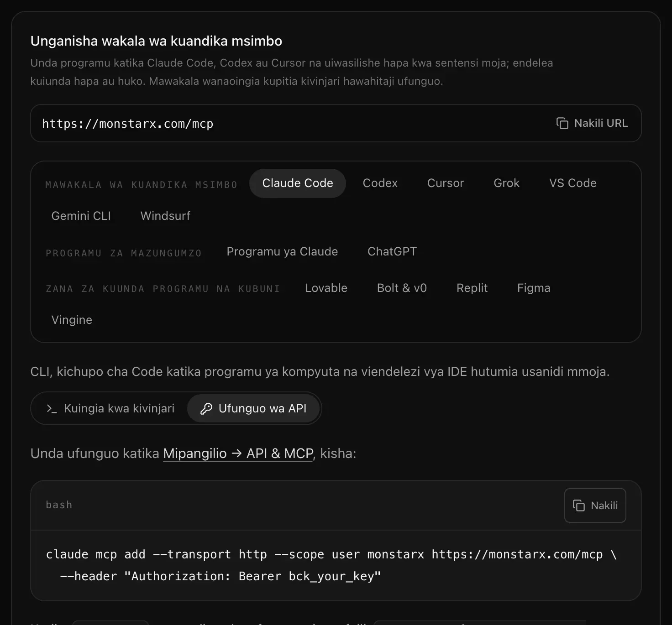This screenshot has height=625, width=672.
Task: Click the PROGRAMU ZA MAZUNGUMZO label
Action: [x=124, y=253]
